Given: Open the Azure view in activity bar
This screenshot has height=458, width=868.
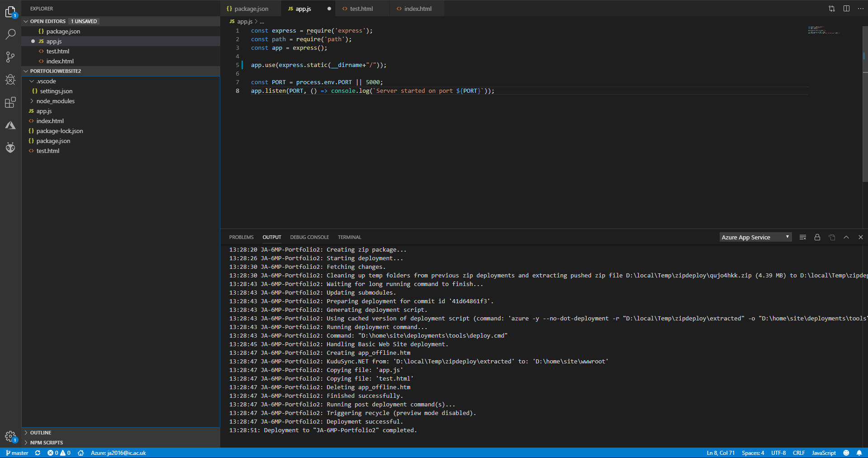Looking at the screenshot, I should tap(10, 125).
